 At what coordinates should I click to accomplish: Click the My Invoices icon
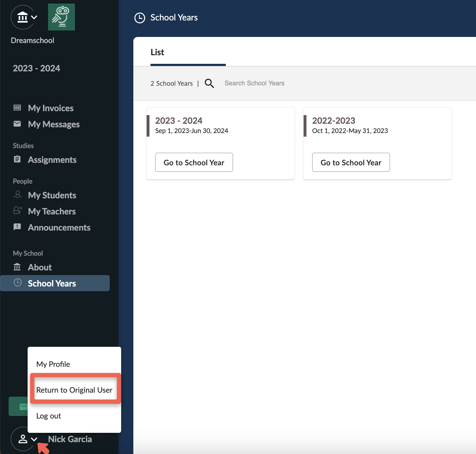[x=17, y=108]
